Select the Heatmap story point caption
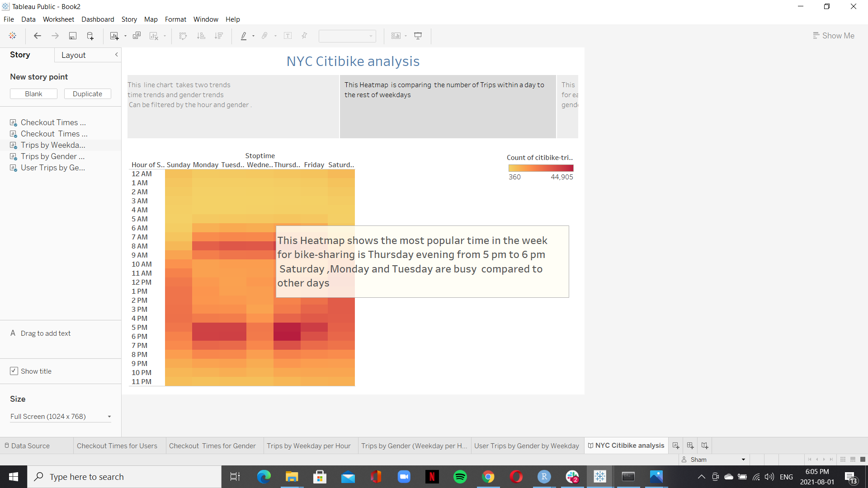868x488 pixels. tap(448, 107)
